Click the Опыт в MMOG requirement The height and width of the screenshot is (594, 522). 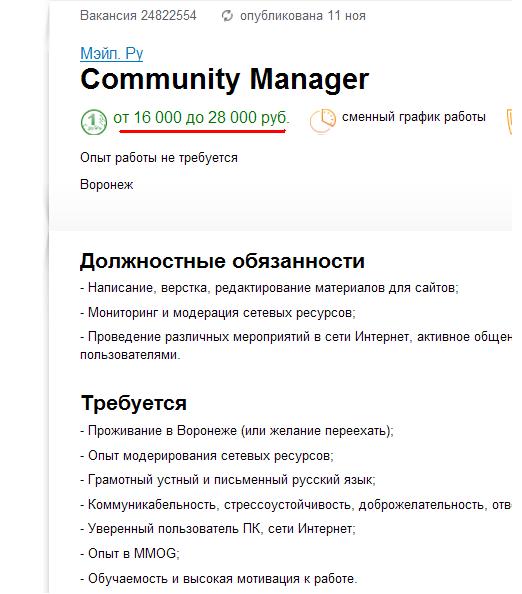click(130, 553)
